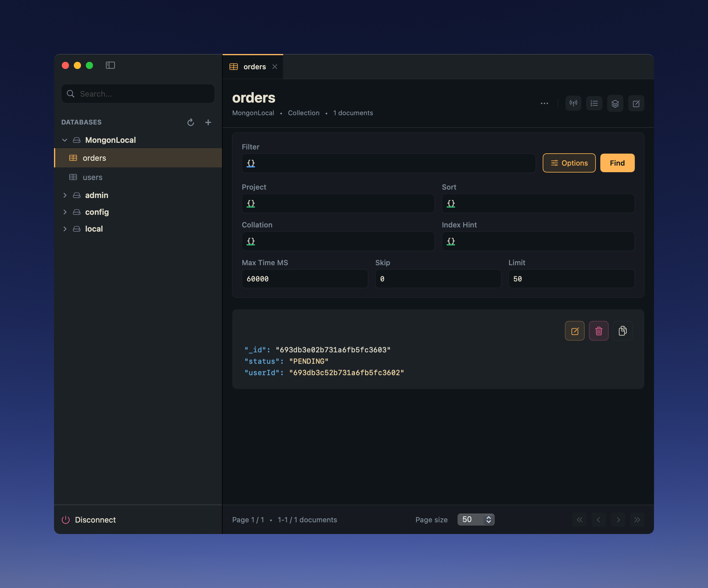Viewport: 708px width, 588px height.
Task: Open the list view icon in header
Action: coord(594,103)
